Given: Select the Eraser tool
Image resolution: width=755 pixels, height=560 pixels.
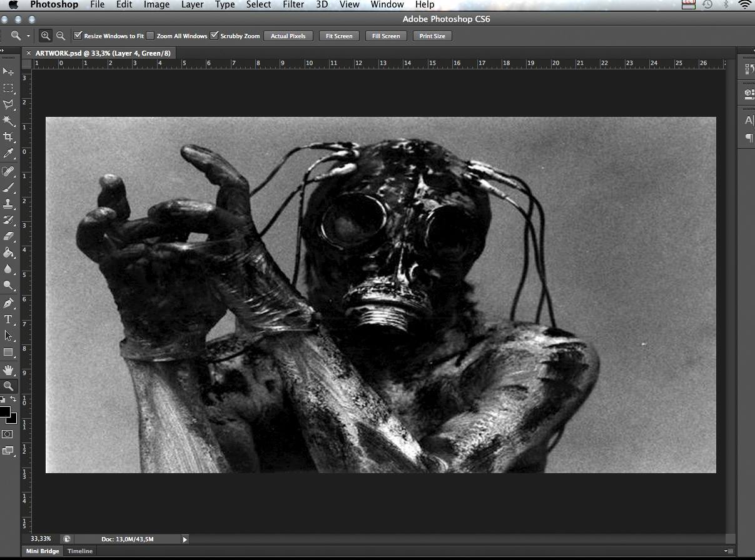Looking at the screenshot, I should pyautogui.click(x=8, y=236).
